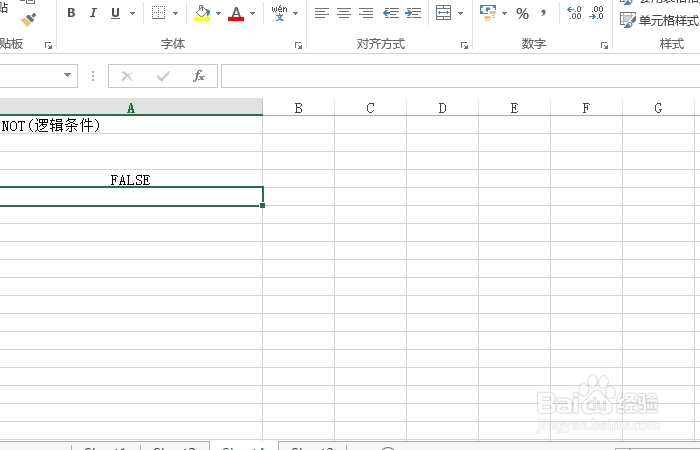Expand the phonetic guide dropdown arrow
Viewport: 700px width, 450px height.
tap(296, 13)
